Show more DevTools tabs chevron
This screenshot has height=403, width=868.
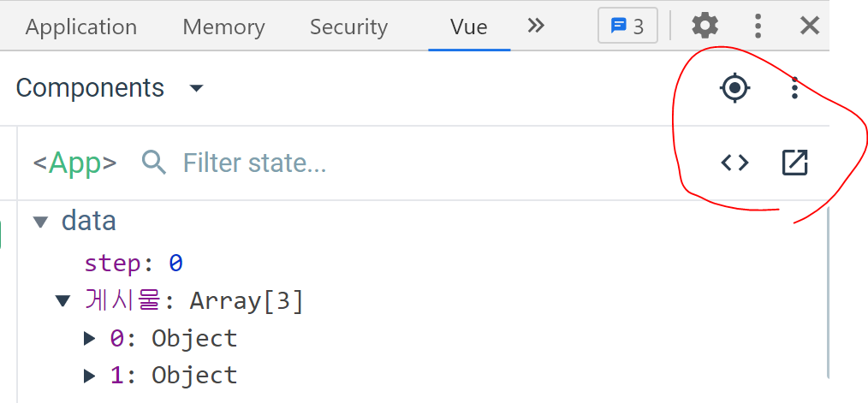click(536, 26)
